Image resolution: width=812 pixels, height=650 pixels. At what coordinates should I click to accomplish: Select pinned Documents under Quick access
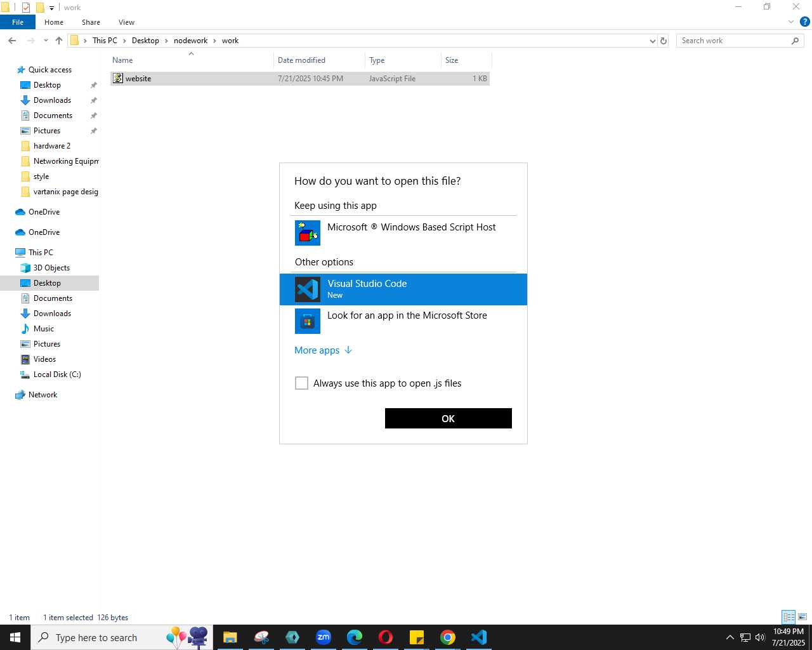pyautogui.click(x=53, y=116)
